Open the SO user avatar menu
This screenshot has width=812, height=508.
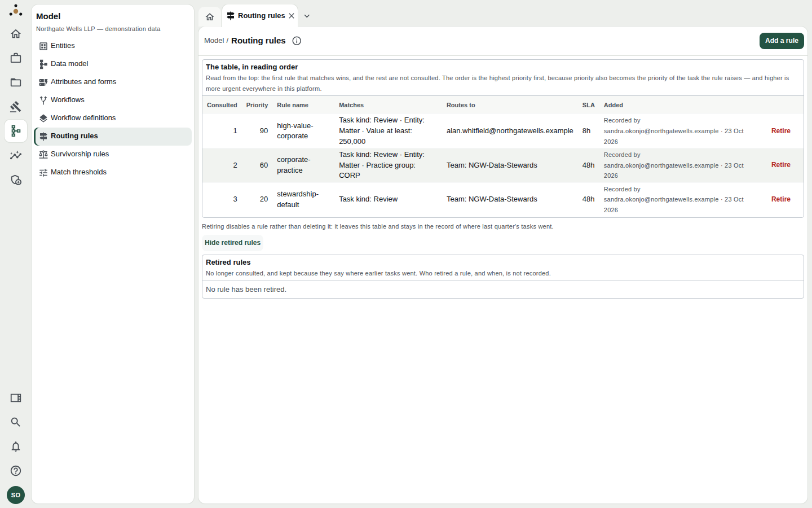[x=16, y=495]
